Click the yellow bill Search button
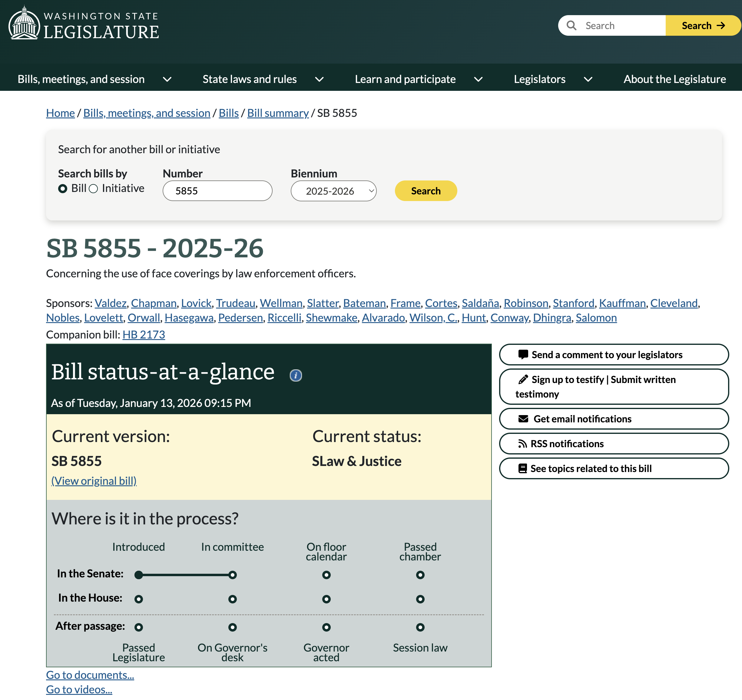This screenshot has width=742, height=700. [426, 191]
